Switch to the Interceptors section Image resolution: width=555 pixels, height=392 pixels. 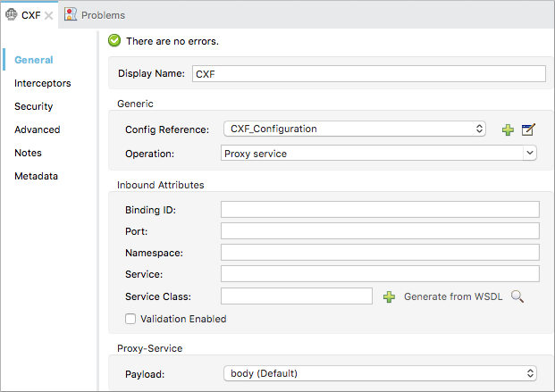(x=42, y=83)
